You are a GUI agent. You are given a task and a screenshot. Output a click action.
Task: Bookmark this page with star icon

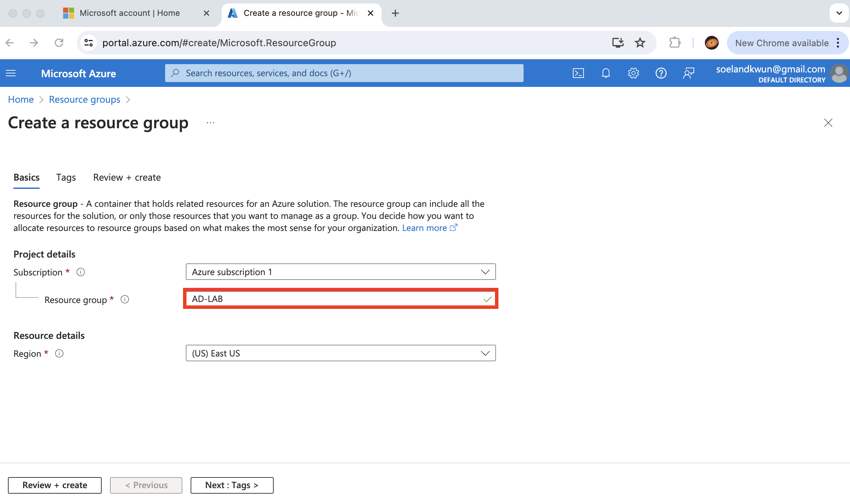(x=640, y=43)
